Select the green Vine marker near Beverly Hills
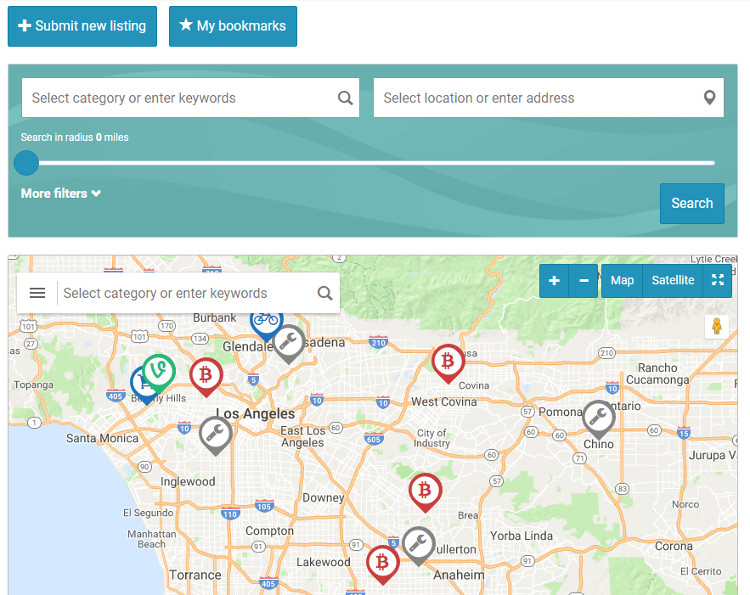Image resolution: width=750 pixels, height=595 pixels. [159, 373]
